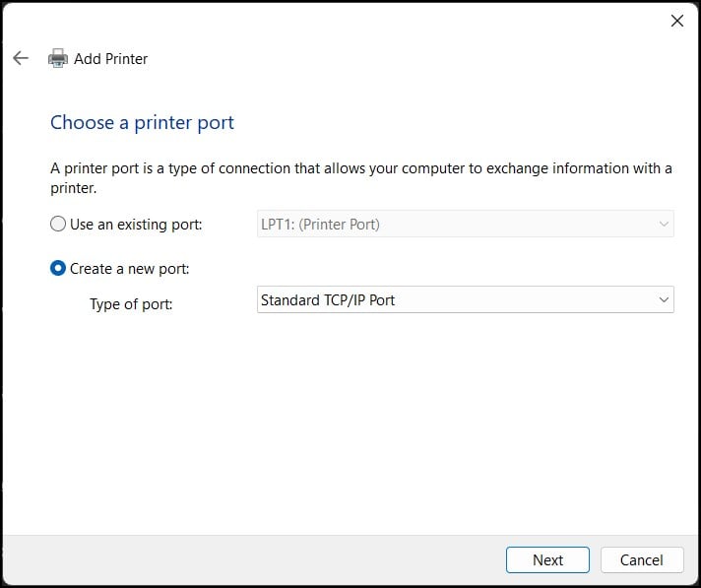Expand the Type of port dropdown chevron
This screenshot has height=588, width=701.
click(x=664, y=299)
